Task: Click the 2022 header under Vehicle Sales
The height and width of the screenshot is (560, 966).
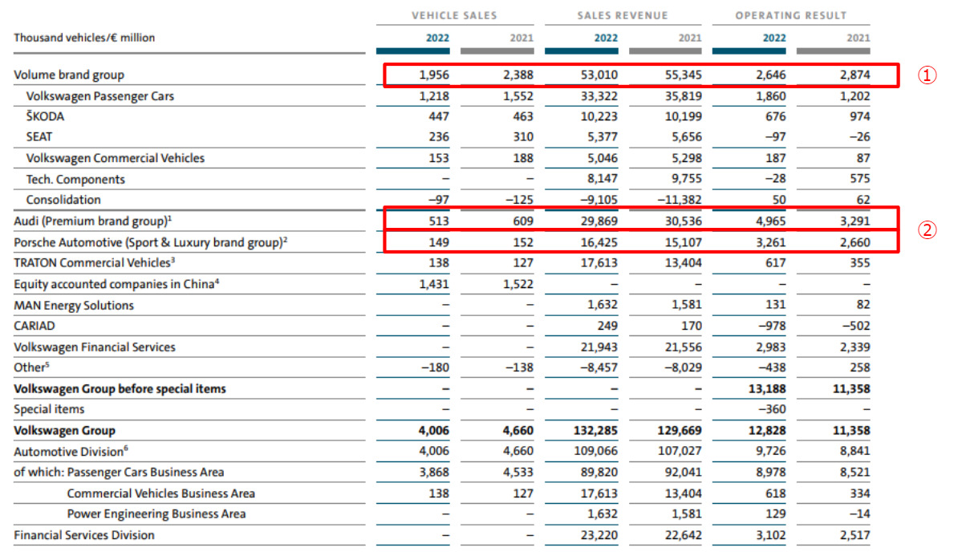Action: pyautogui.click(x=437, y=38)
